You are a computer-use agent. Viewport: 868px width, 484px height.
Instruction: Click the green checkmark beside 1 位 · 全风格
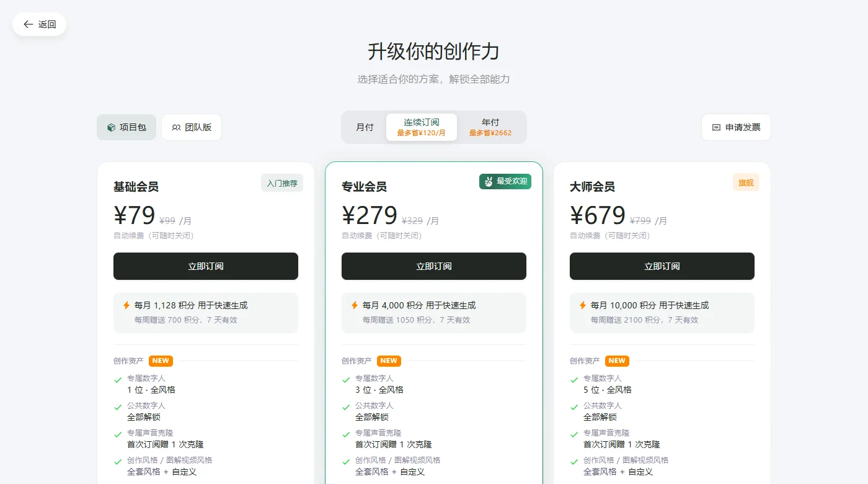(x=118, y=380)
